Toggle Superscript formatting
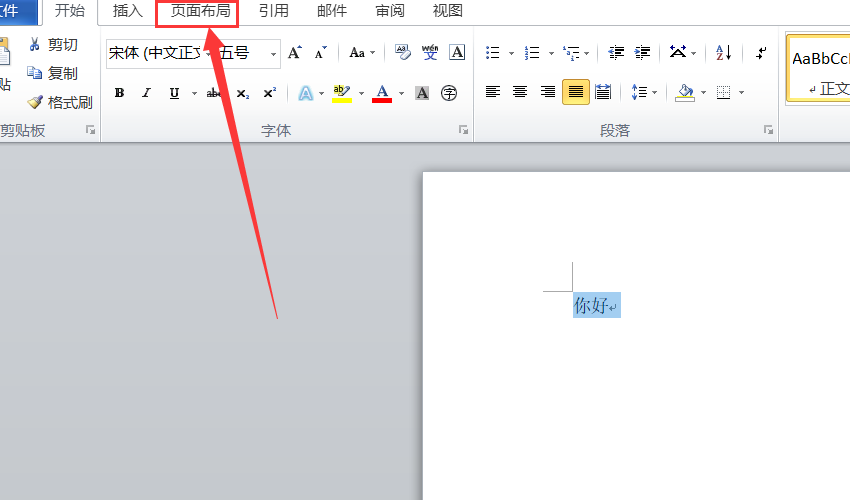The width and height of the screenshot is (850, 500). [269, 93]
